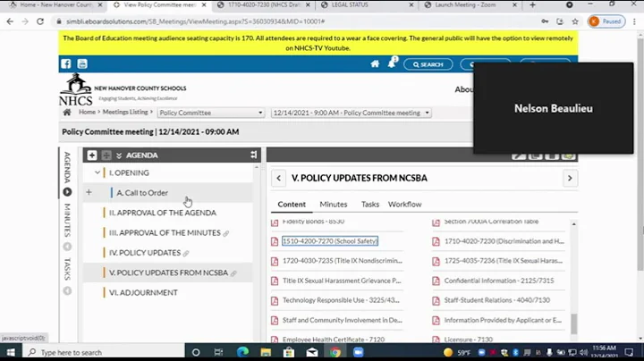Open 1710-4020-7230 Discrimination attachment
The image size is (644, 361).
[504, 241]
